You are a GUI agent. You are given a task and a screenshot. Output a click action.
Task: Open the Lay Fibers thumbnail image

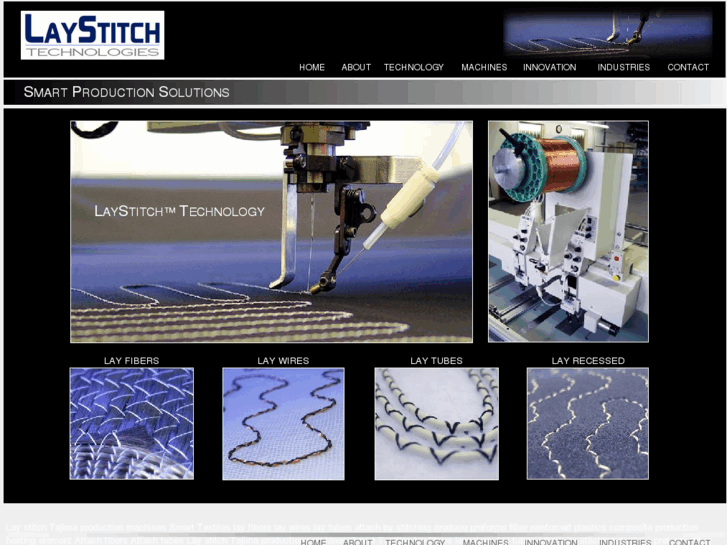pyautogui.click(x=132, y=423)
